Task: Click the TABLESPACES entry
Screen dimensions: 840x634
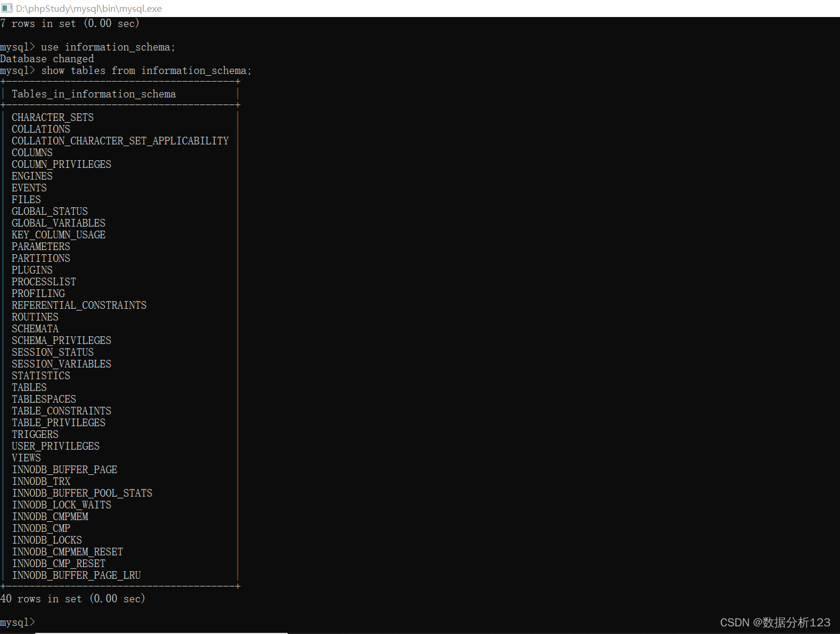Action: 44,399
